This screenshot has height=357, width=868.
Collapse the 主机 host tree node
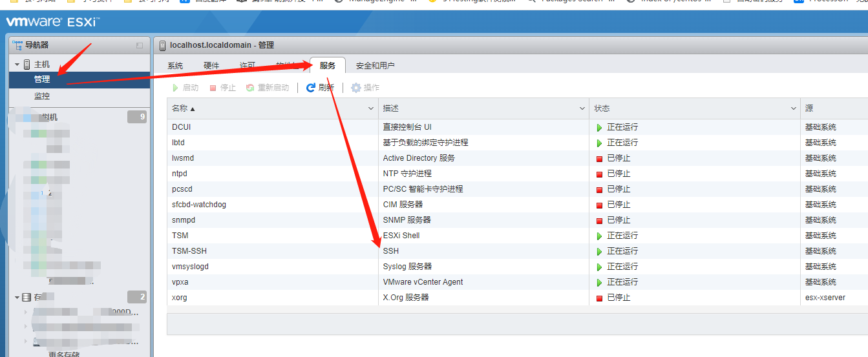(17, 65)
